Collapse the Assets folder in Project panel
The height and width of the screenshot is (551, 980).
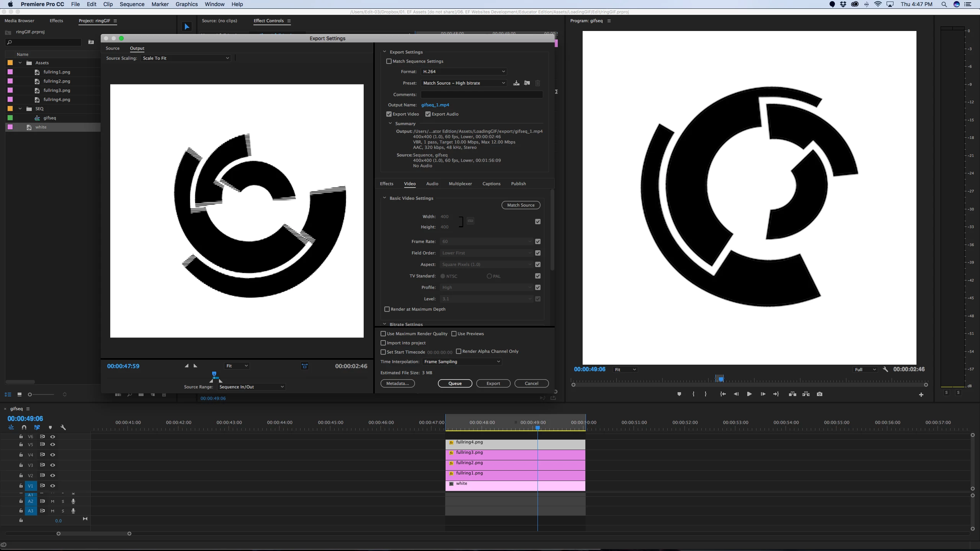[x=20, y=63]
